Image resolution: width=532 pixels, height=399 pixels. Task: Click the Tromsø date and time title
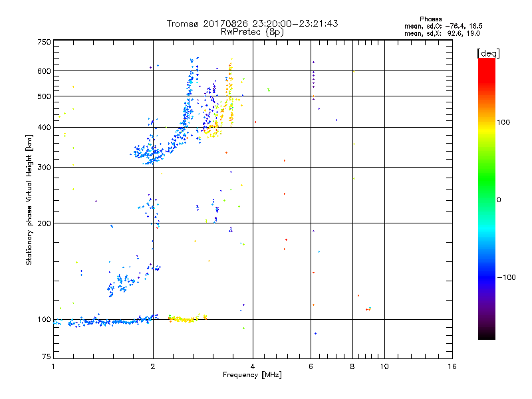(252, 23)
